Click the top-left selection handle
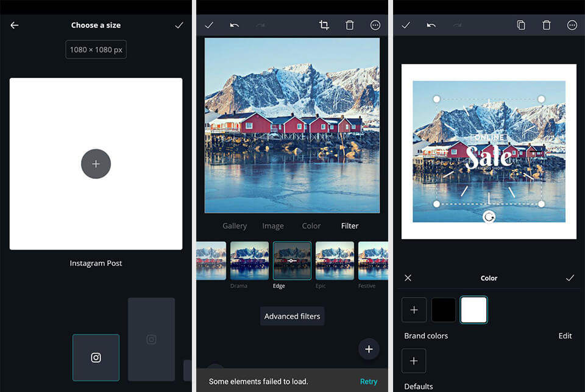This screenshot has height=392, width=585. coord(436,99)
